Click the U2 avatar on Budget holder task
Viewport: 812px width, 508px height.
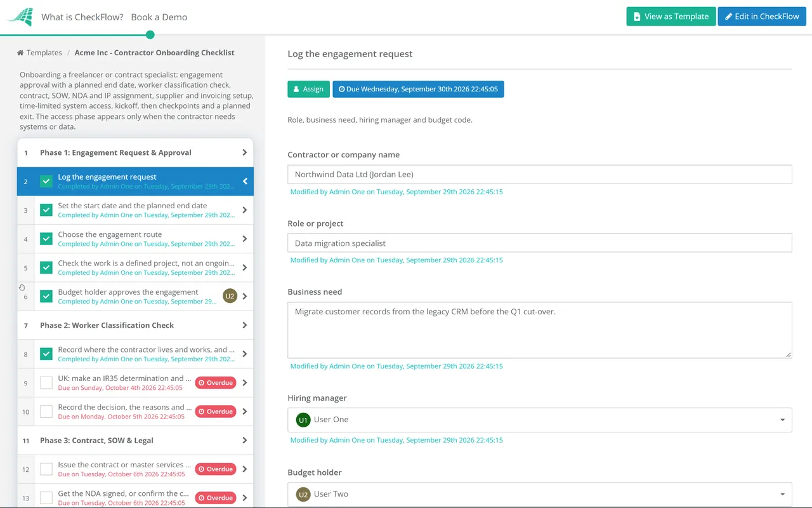230,296
